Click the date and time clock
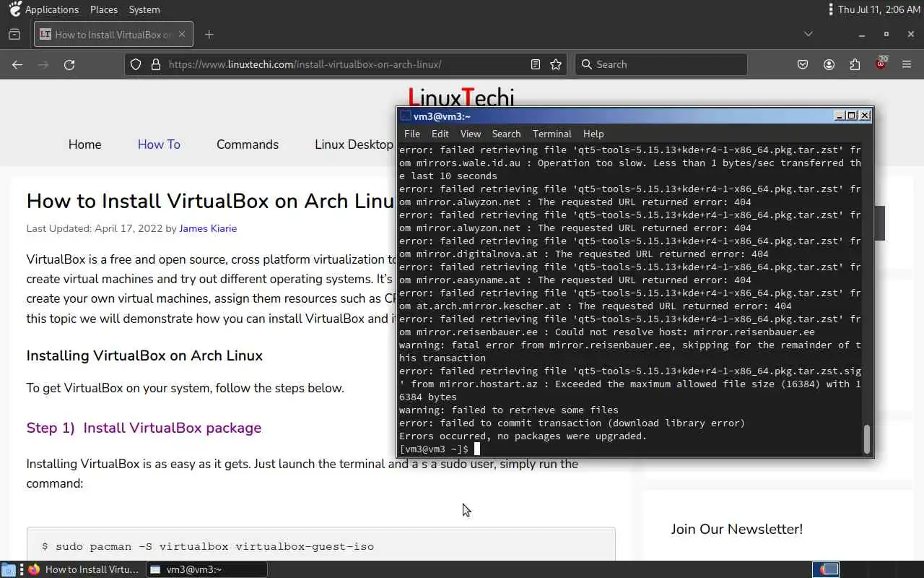Viewport: 924px width, 578px height. (879, 9)
